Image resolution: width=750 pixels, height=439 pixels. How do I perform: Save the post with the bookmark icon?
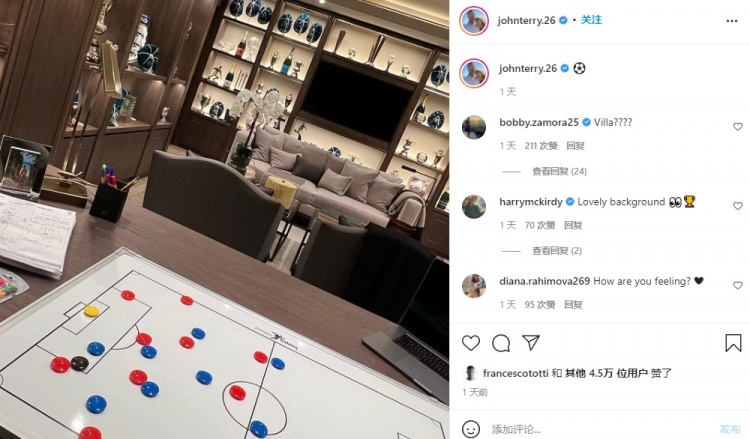pyautogui.click(x=733, y=343)
